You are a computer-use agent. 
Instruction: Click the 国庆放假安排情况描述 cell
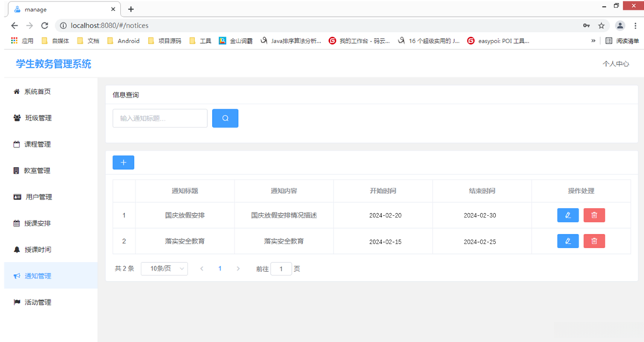point(284,215)
